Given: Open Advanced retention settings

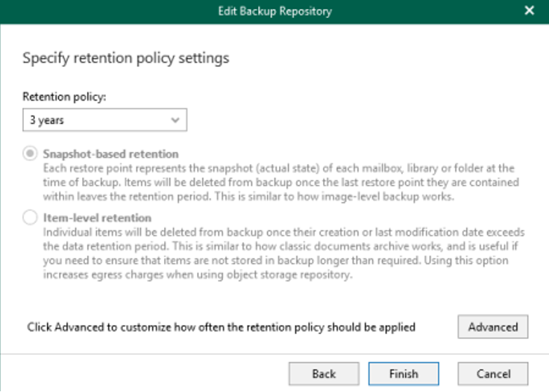Looking at the screenshot, I should click(492, 326).
